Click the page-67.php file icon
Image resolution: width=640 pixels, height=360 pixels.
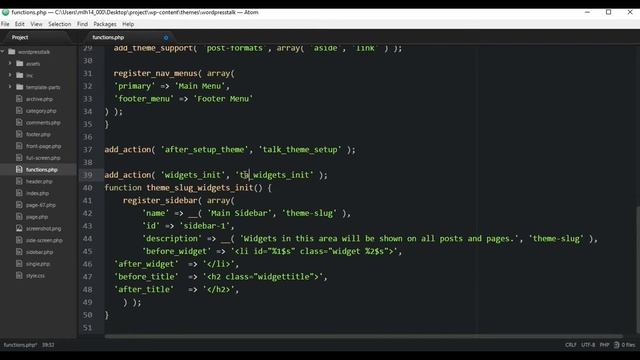click(19, 205)
